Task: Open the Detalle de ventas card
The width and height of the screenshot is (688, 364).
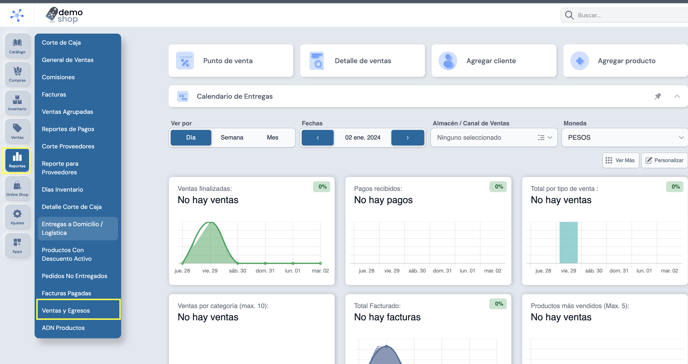Action: coord(362,61)
